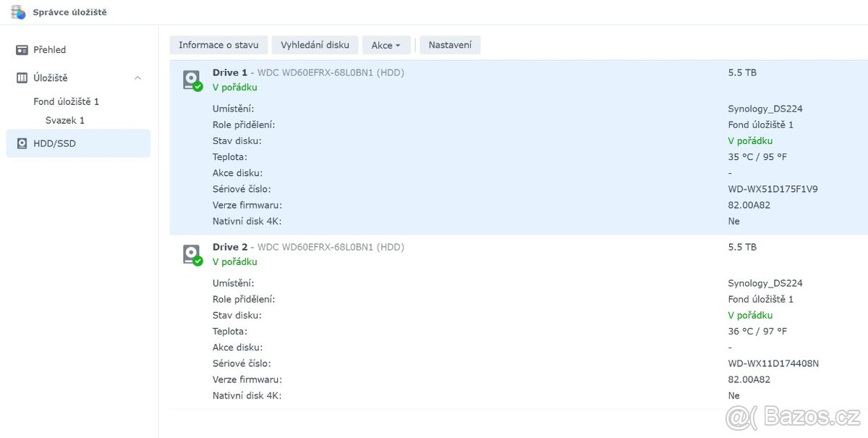Click Vyhledání disku button
Viewport: 868px width, 438px height.
pyautogui.click(x=315, y=45)
